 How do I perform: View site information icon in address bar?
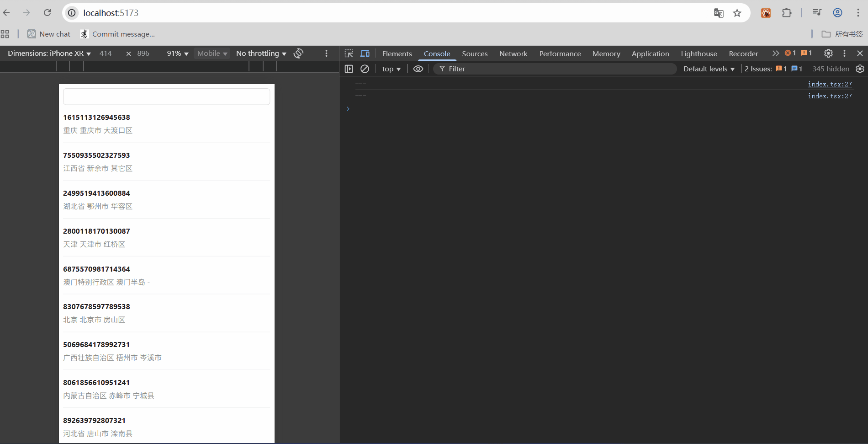pyautogui.click(x=72, y=13)
